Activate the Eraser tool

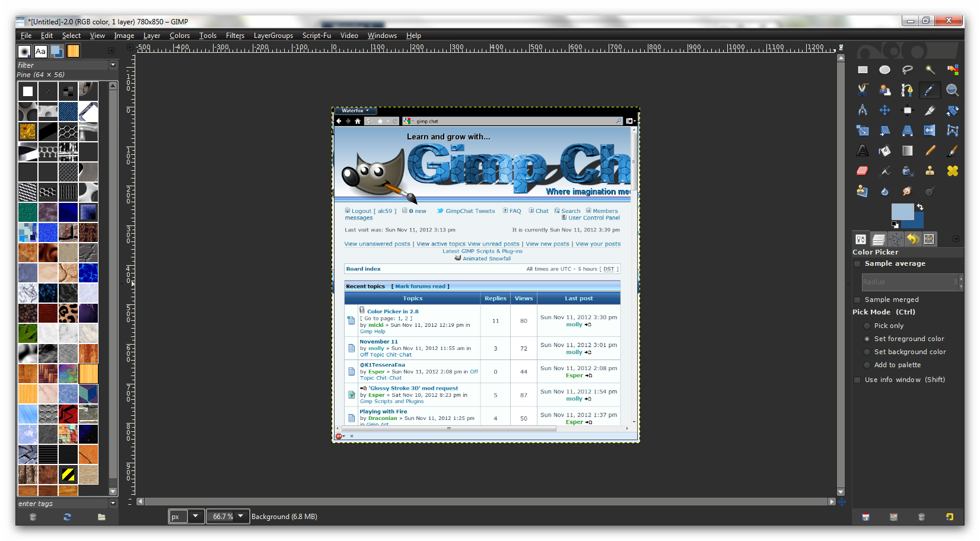click(x=863, y=171)
